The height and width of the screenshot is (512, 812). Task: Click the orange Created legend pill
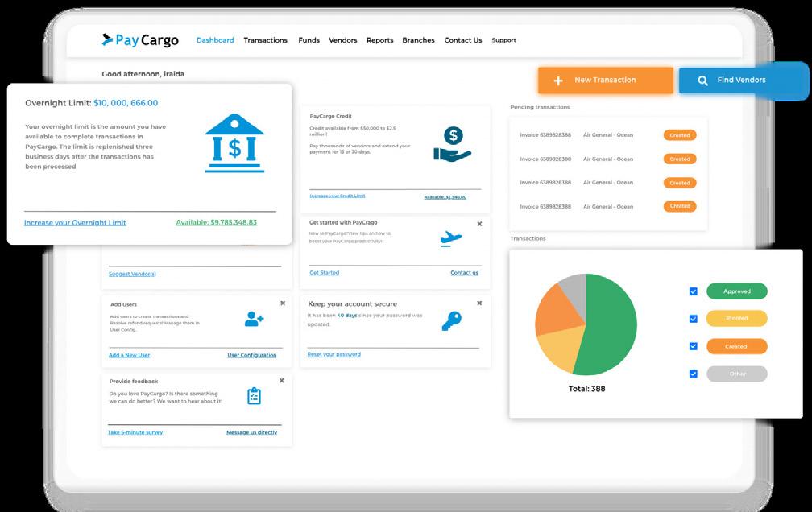coord(737,346)
